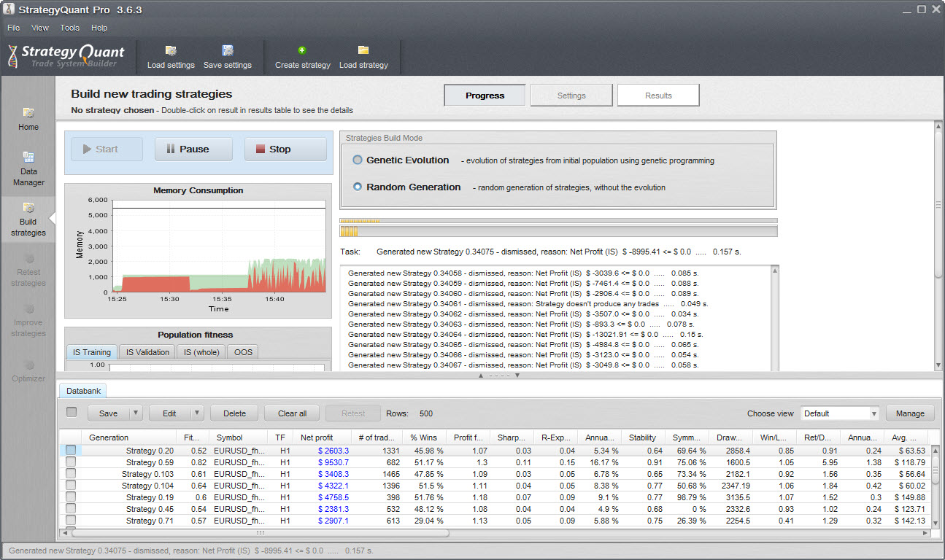The height and width of the screenshot is (560, 945).
Task: Select the IS Validation fitness tab
Action: click(x=147, y=352)
